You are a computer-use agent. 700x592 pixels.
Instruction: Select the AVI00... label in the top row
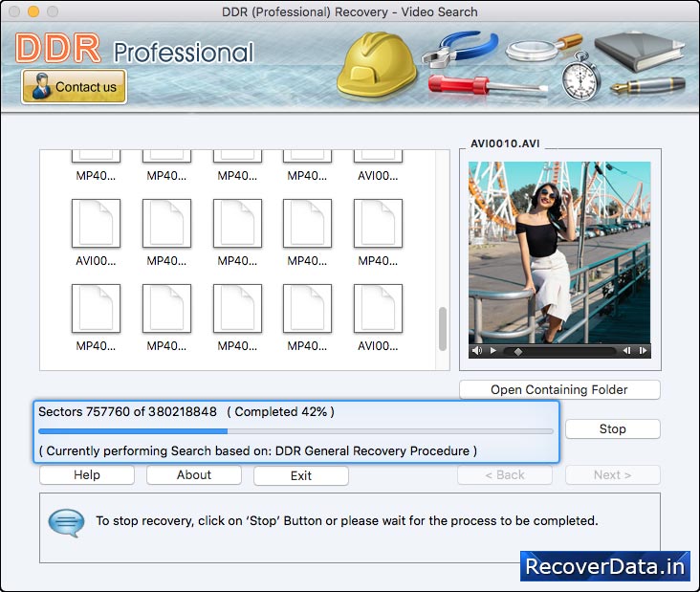(378, 175)
